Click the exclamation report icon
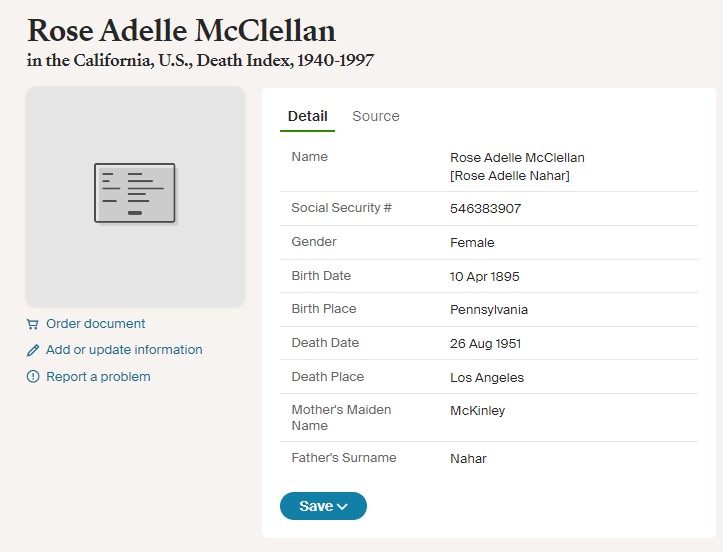The image size is (723, 552). [33, 377]
